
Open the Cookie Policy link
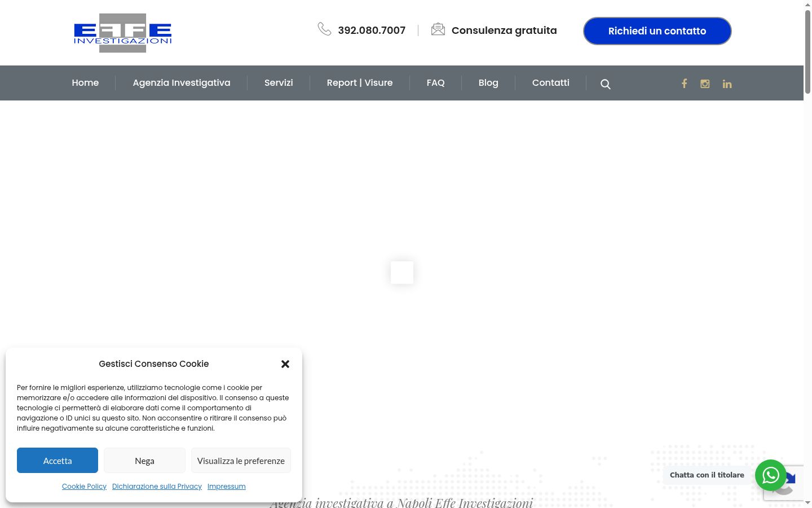[84, 487]
